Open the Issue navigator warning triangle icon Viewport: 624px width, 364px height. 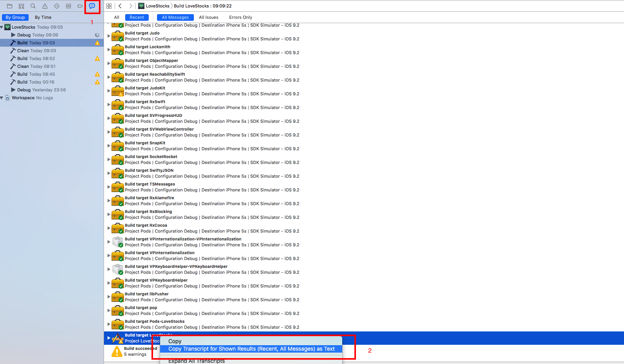pos(45,6)
